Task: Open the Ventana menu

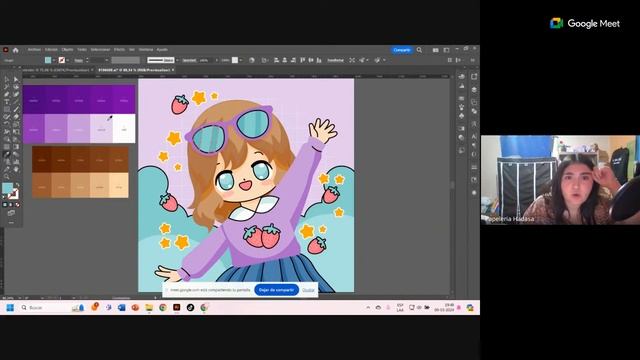Action: pos(146,50)
